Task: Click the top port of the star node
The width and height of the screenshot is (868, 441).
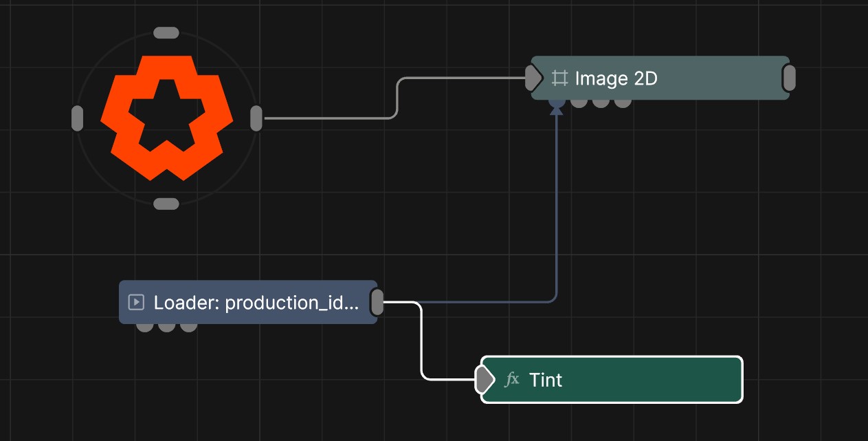Action: (166, 32)
